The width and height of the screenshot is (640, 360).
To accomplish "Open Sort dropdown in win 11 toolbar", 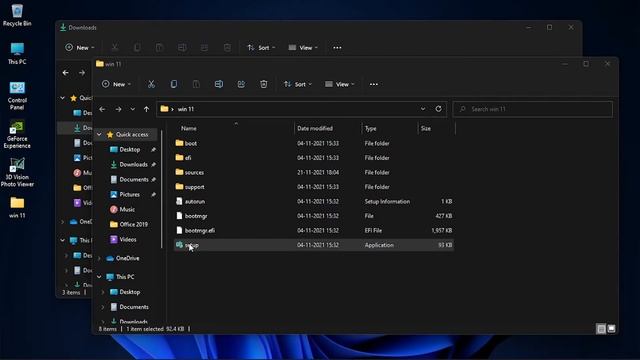I will [298, 84].
